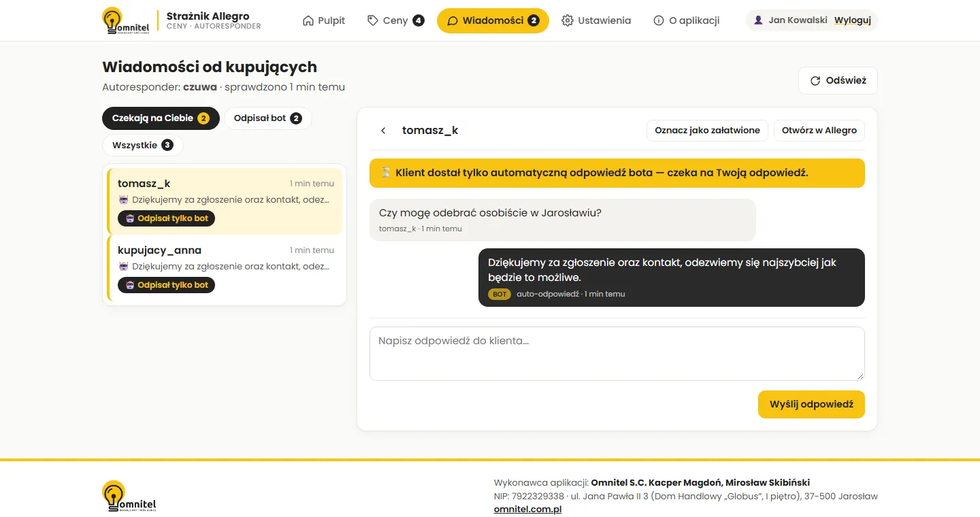Viewport: 980px width, 517px height.
Task: Mark conversation with Oznacz jako załatwione
Action: 707,131
